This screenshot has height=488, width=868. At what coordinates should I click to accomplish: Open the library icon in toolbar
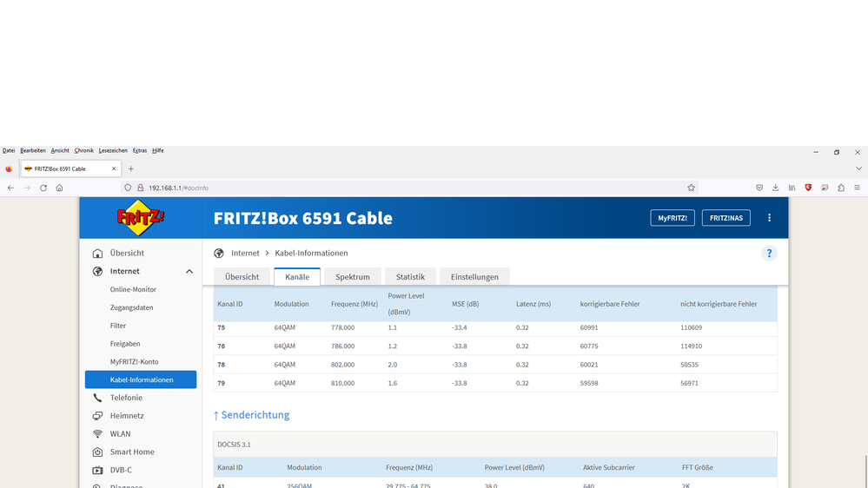pos(792,188)
